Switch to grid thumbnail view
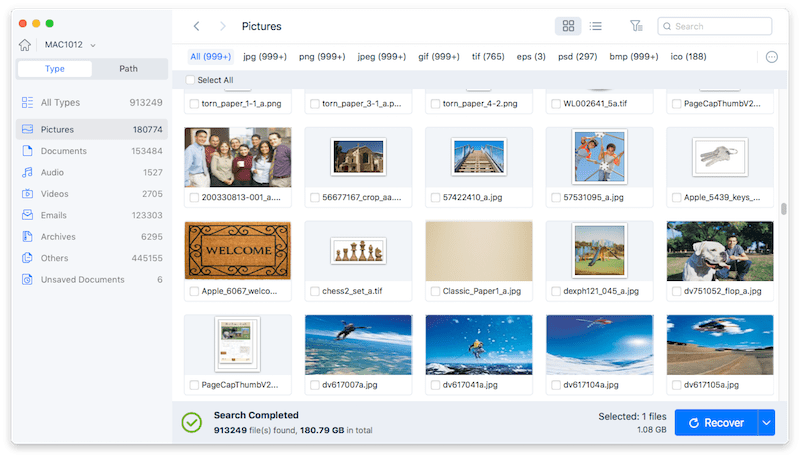This screenshot has height=458, width=800. click(568, 26)
